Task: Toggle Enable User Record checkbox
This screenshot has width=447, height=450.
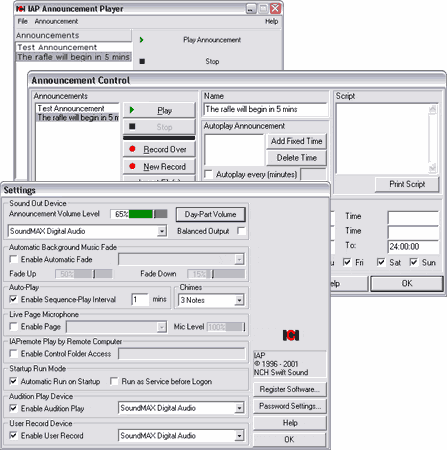Action: point(14,435)
